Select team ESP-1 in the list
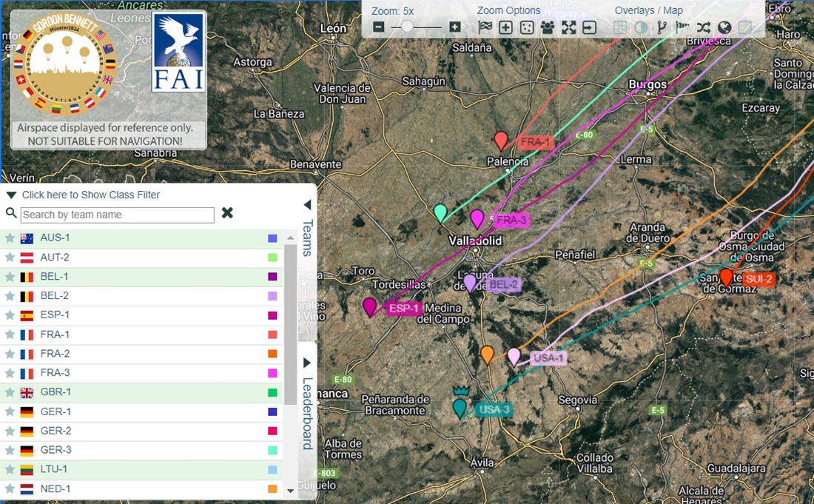 (x=55, y=315)
